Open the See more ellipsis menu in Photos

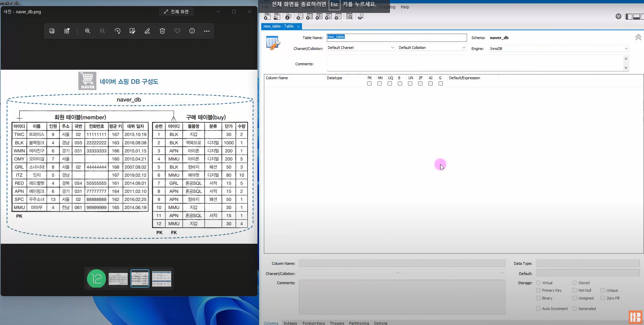[207, 31]
